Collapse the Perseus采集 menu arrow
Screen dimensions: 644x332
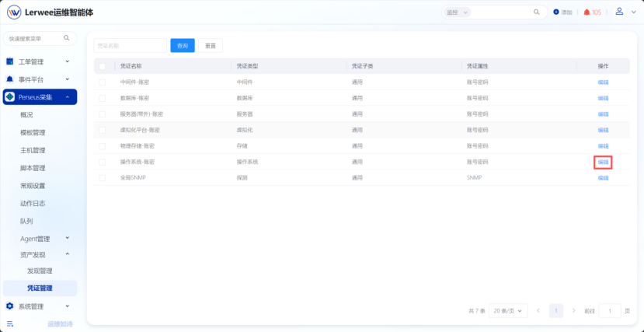pyautogui.click(x=68, y=97)
